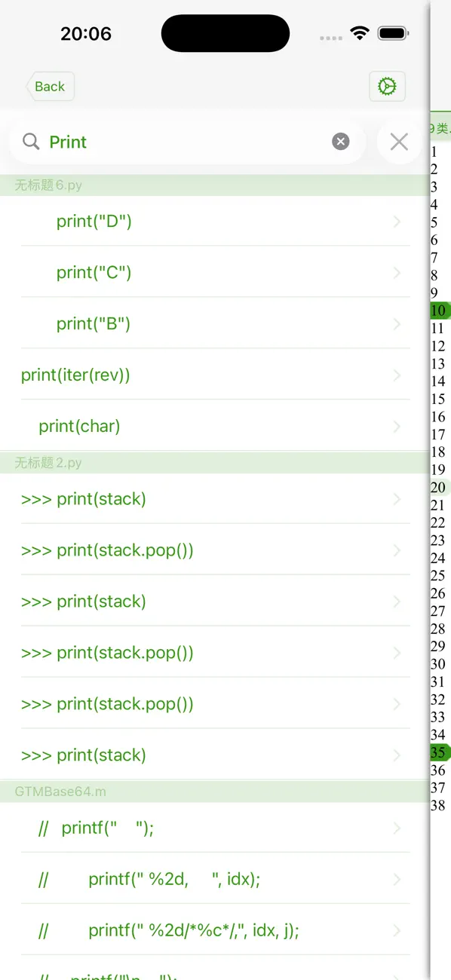Tap the highlighted line number 35 marker
This screenshot has height=980, width=451.
point(437,752)
